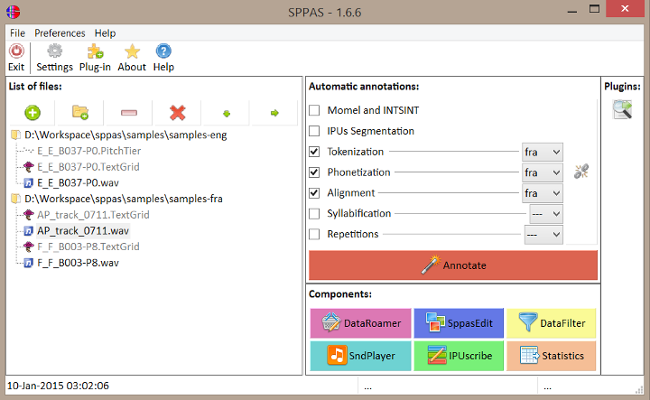Launch the DataFilter component
Screen dimensions: 650x400
click(x=551, y=323)
